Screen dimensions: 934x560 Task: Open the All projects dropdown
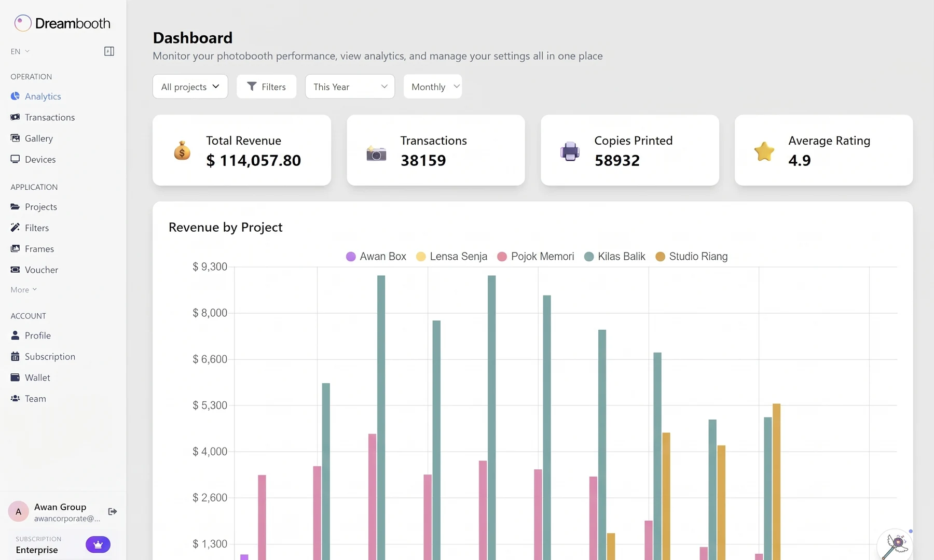coord(190,87)
